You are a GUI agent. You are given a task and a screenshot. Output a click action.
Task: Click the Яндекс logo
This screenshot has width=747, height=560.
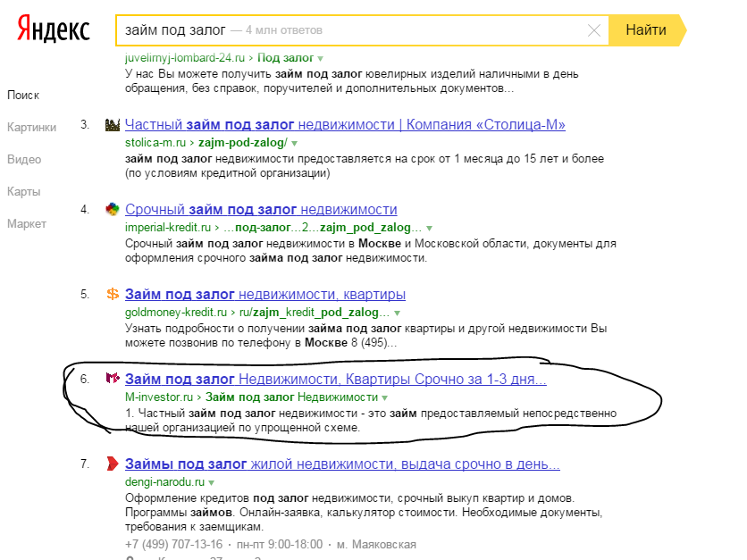click(54, 29)
